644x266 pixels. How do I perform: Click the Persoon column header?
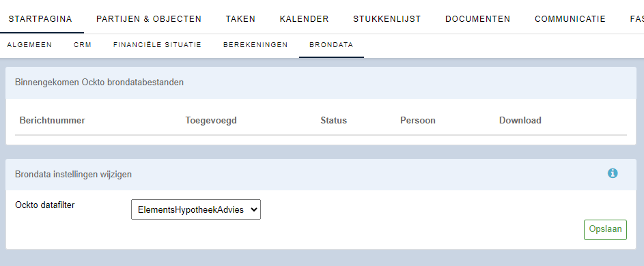pyautogui.click(x=418, y=120)
